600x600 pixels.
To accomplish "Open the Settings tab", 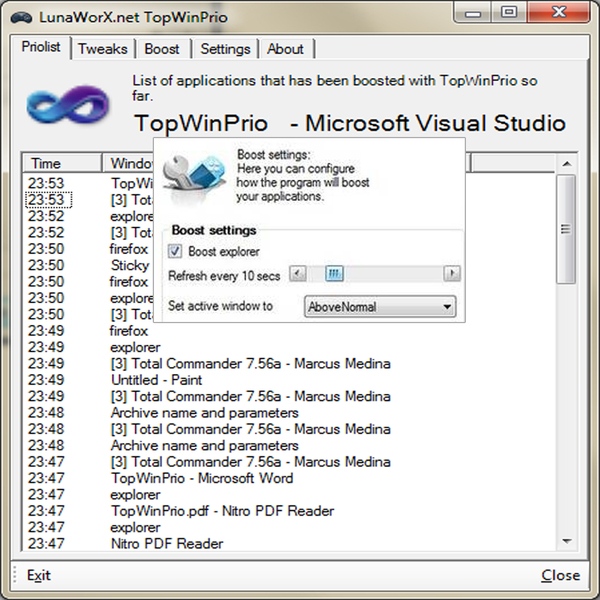I will point(225,49).
